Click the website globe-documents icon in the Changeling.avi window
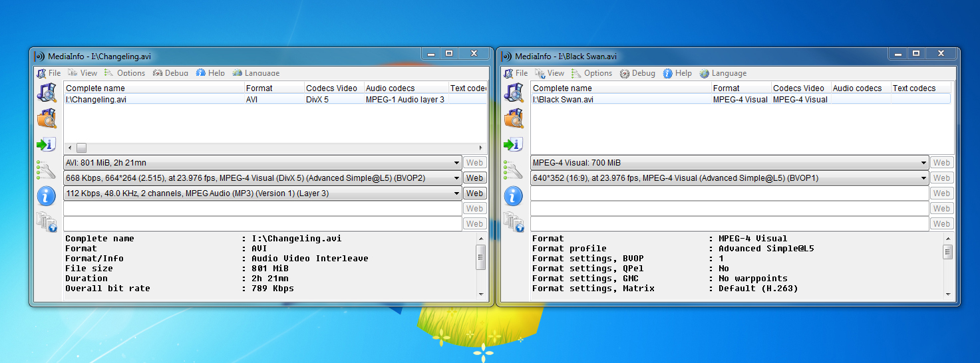 click(46, 221)
